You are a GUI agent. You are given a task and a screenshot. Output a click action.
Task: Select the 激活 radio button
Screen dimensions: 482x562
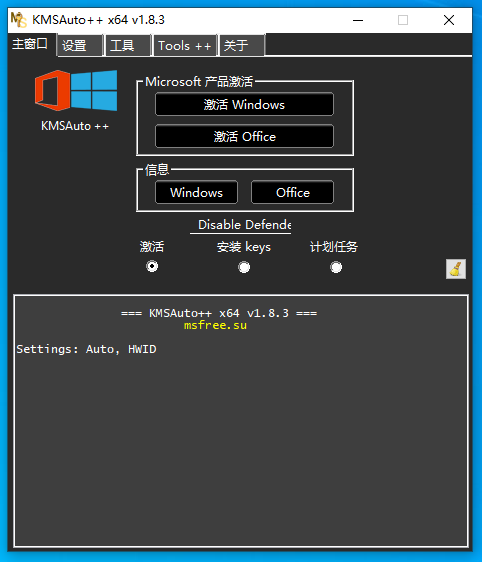coord(152,266)
